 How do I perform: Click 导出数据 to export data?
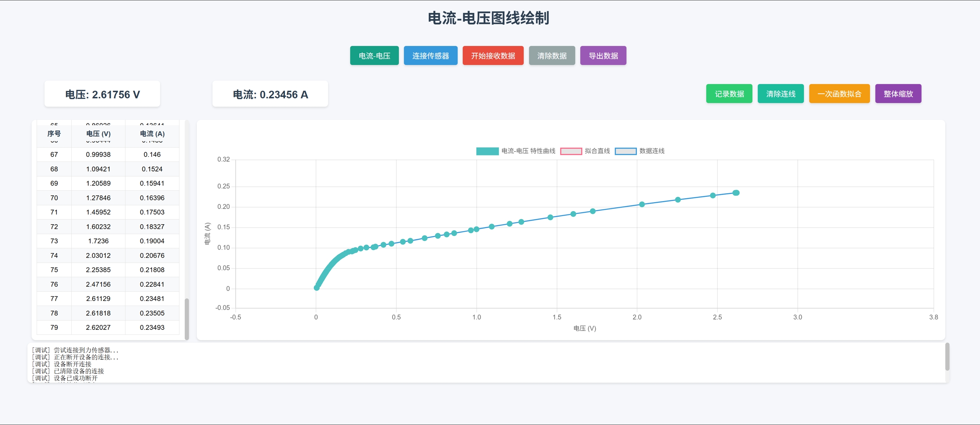(603, 56)
